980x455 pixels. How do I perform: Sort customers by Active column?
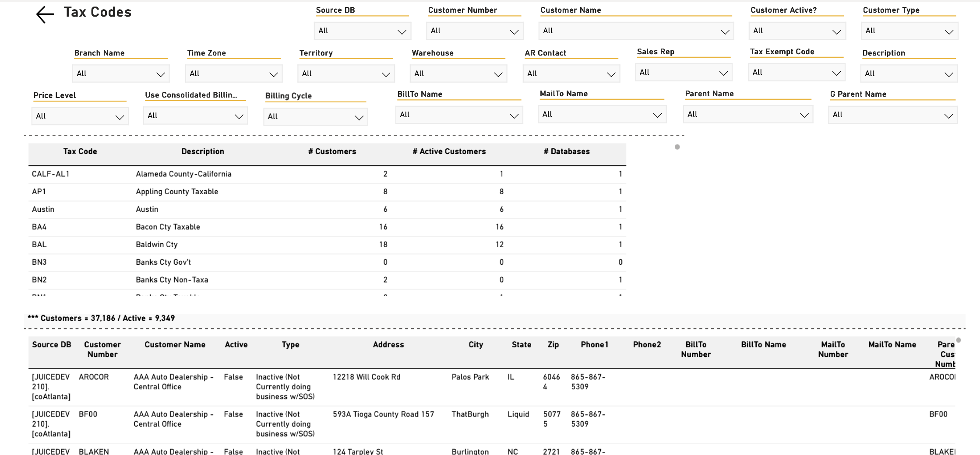click(x=236, y=345)
